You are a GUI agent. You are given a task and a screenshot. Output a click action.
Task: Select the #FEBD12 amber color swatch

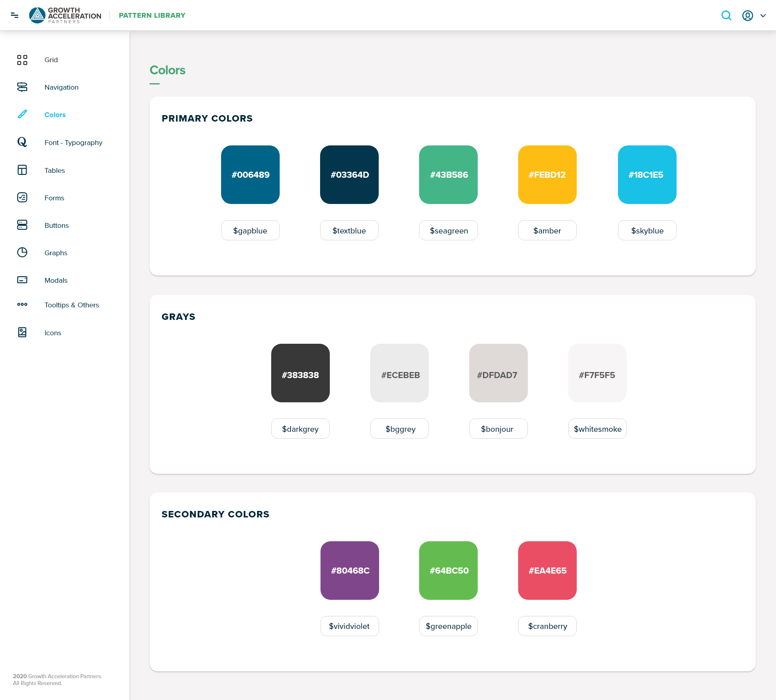(547, 174)
